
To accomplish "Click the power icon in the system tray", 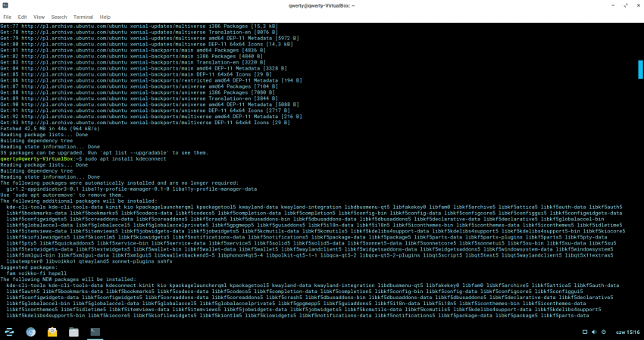I will (604, 332).
